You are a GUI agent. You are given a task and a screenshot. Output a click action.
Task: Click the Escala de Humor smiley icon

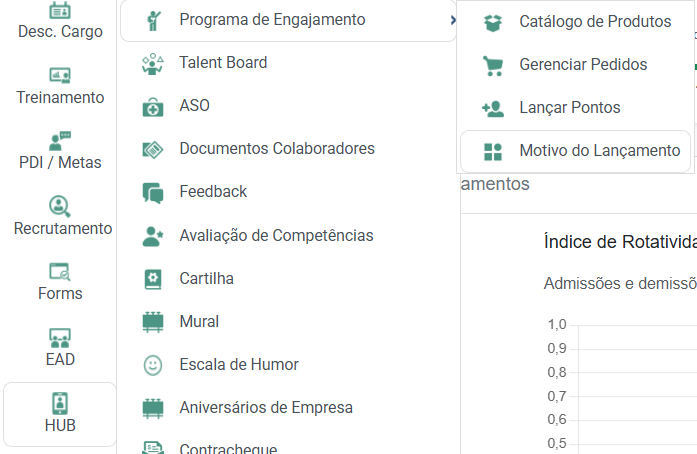[x=153, y=365]
